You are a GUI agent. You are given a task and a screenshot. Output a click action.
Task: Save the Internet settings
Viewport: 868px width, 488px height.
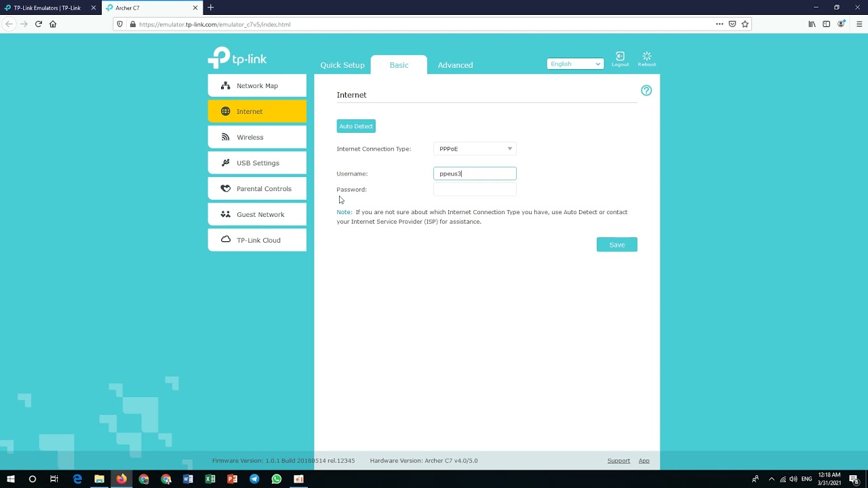pos(617,245)
